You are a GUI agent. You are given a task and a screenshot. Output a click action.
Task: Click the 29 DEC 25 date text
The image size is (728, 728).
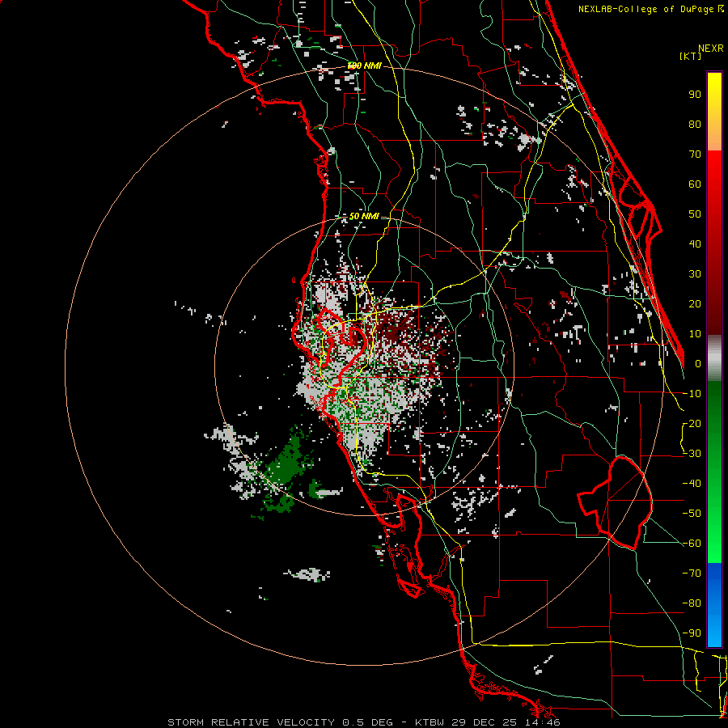coord(485,722)
